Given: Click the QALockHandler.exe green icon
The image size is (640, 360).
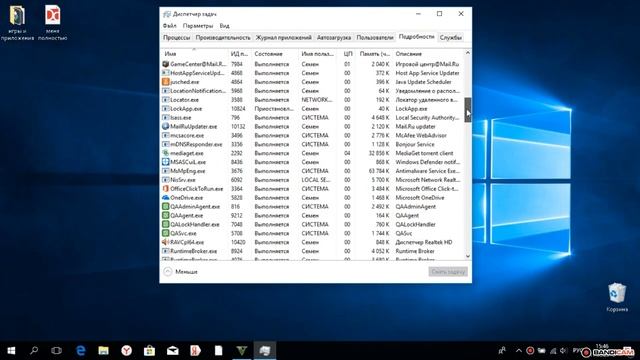Looking at the screenshot, I should (x=165, y=224).
